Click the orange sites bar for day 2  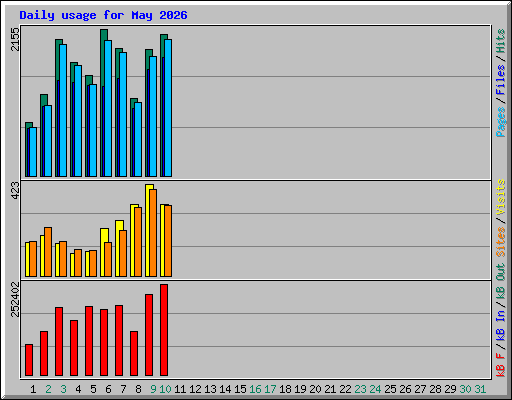pos(48,252)
